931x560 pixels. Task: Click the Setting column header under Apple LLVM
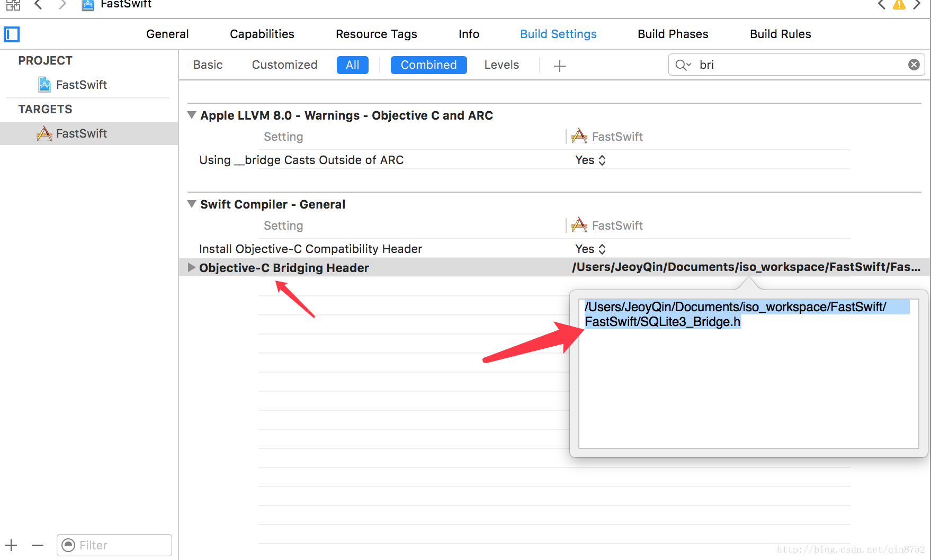(x=283, y=137)
